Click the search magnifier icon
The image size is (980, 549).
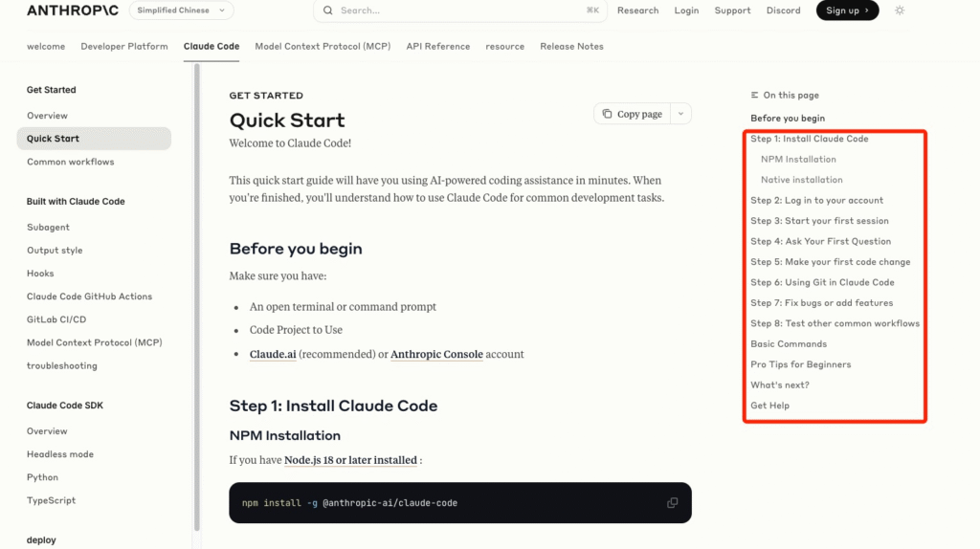pyautogui.click(x=328, y=11)
